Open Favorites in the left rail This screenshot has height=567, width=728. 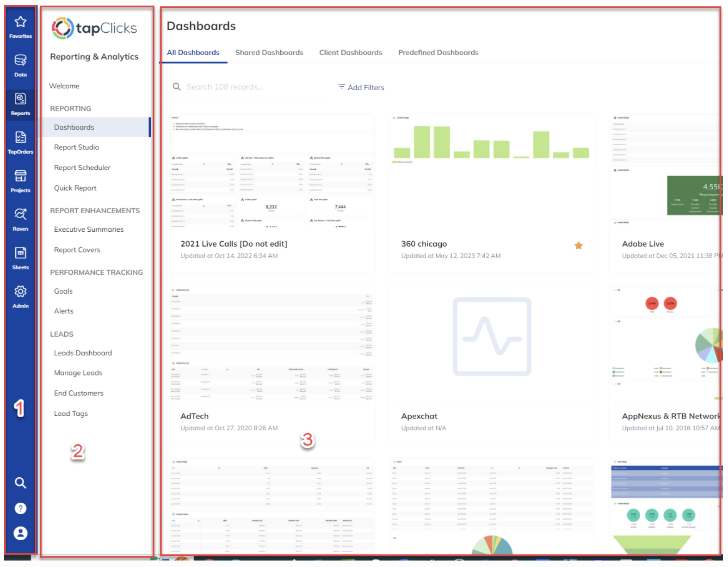tap(20, 27)
